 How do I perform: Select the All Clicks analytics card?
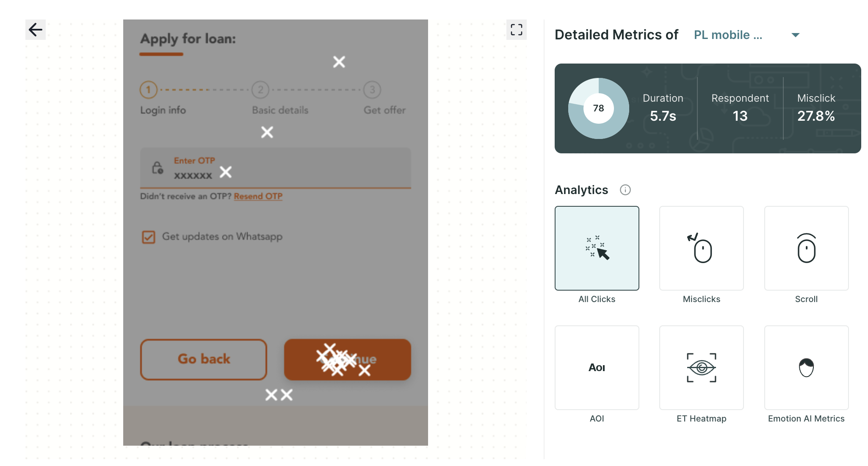pyautogui.click(x=597, y=248)
